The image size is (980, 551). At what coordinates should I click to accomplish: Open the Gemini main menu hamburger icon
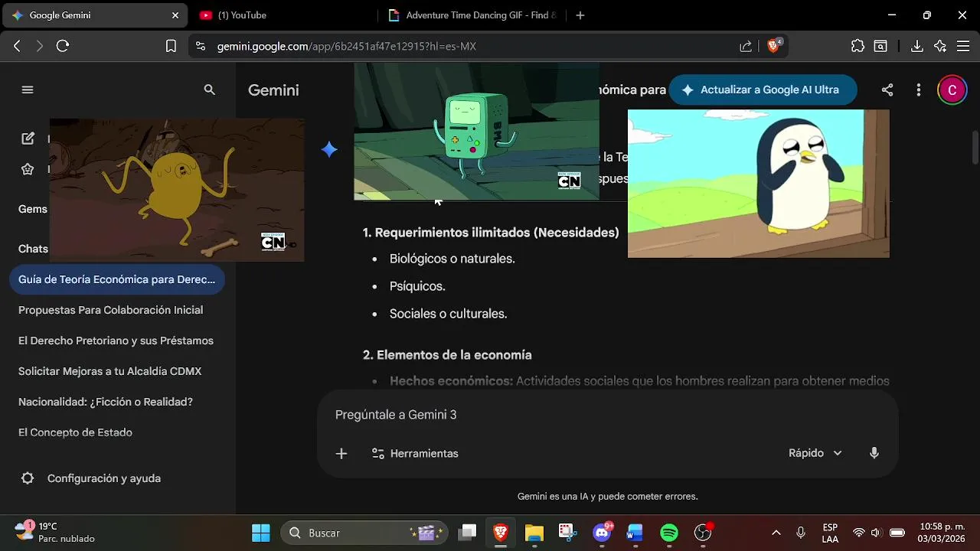[28, 90]
